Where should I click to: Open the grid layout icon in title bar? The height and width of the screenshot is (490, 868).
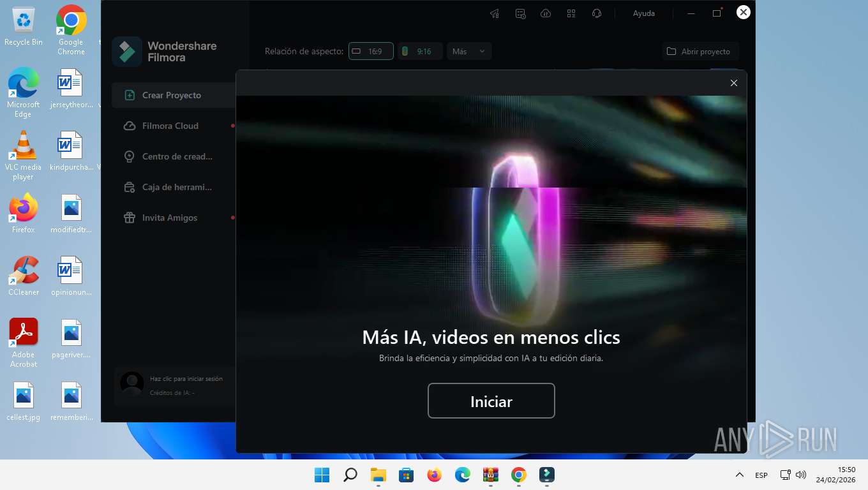[571, 13]
